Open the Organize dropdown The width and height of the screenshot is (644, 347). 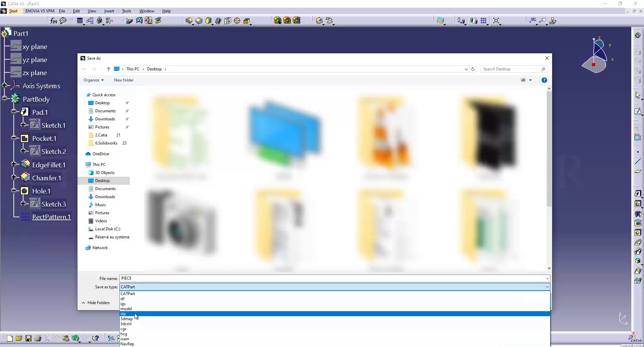point(93,80)
